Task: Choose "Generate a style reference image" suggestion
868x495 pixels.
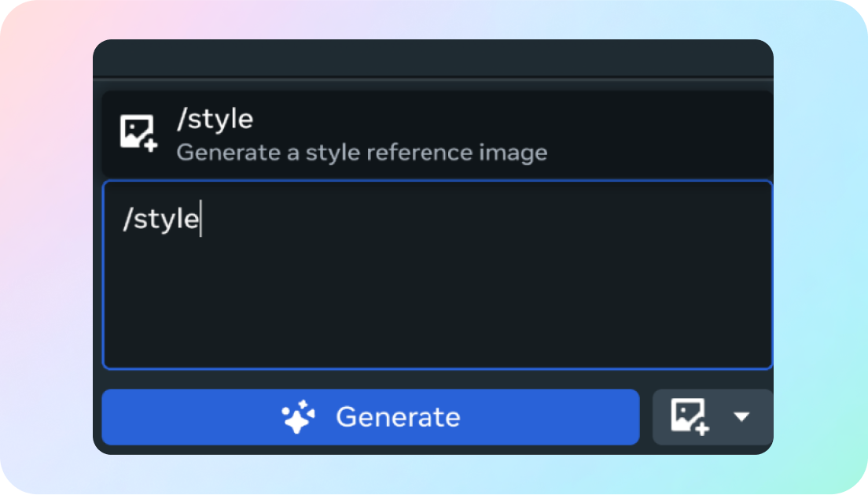Action: [361, 152]
